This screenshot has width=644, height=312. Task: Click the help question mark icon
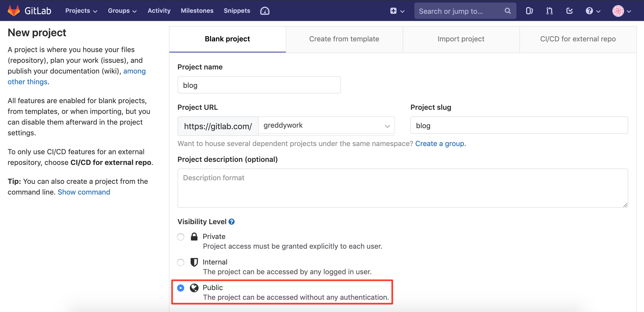pos(589,11)
